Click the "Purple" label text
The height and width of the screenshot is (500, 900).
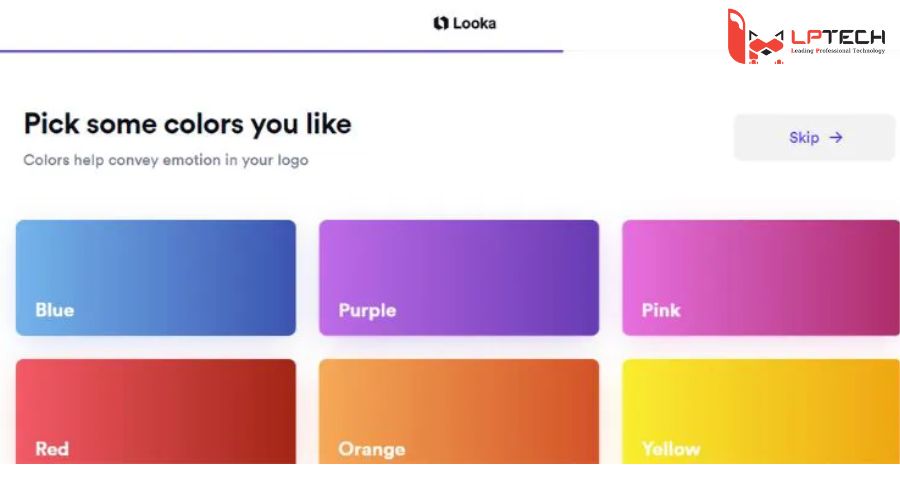(367, 310)
